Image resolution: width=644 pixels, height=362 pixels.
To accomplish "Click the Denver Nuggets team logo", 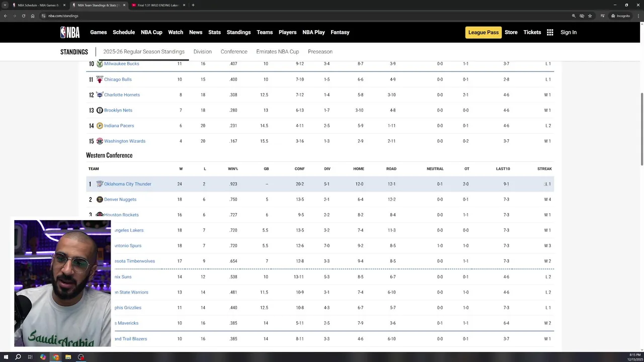I will pyautogui.click(x=100, y=200).
